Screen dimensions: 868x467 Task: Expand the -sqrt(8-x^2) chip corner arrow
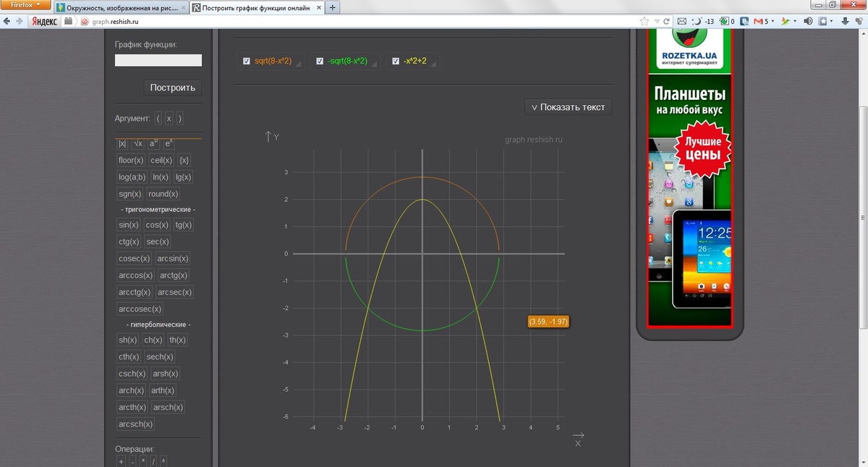tap(374, 65)
